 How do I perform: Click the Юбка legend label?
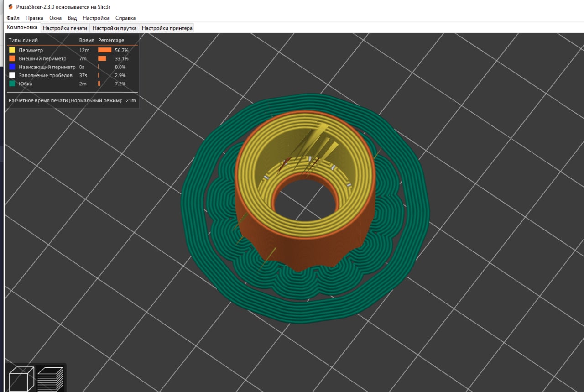point(26,84)
